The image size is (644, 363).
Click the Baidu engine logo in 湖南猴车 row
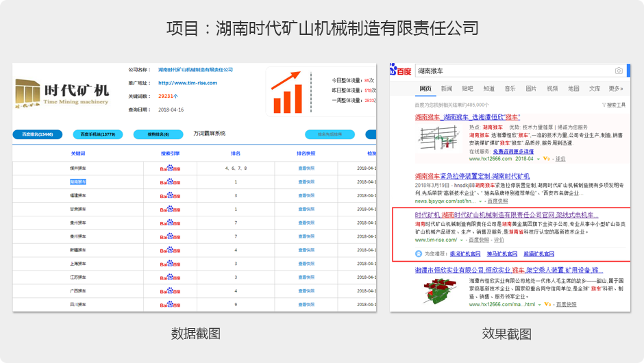(x=170, y=182)
